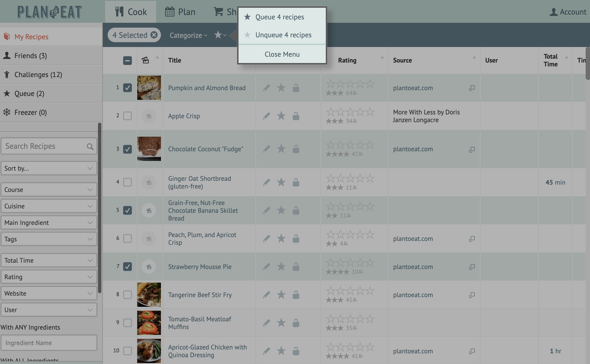The width and height of the screenshot is (590, 364).
Task: Open external source link for Strawberry Mousse Pie
Action: [x=472, y=267]
